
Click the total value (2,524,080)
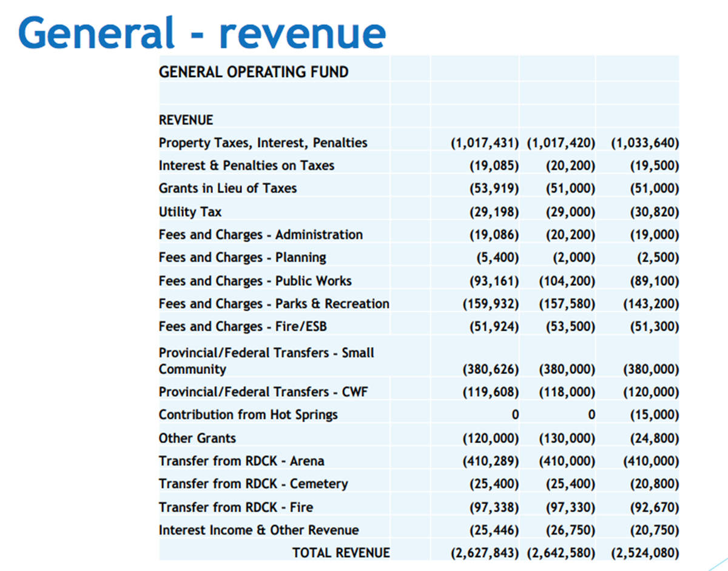645,553
